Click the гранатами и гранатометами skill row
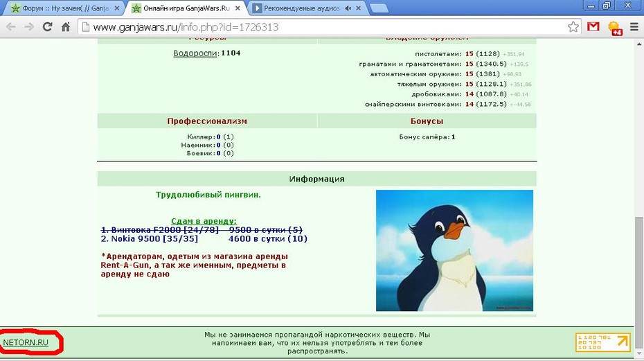Viewport: 644px width, 361px height. click(x=444, y=64)
